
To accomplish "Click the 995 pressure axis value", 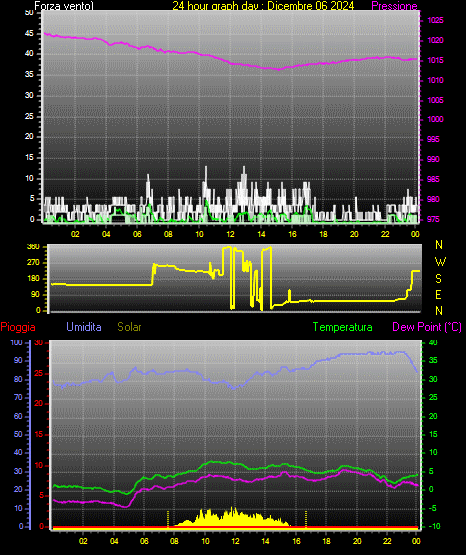I will [433, 139].
